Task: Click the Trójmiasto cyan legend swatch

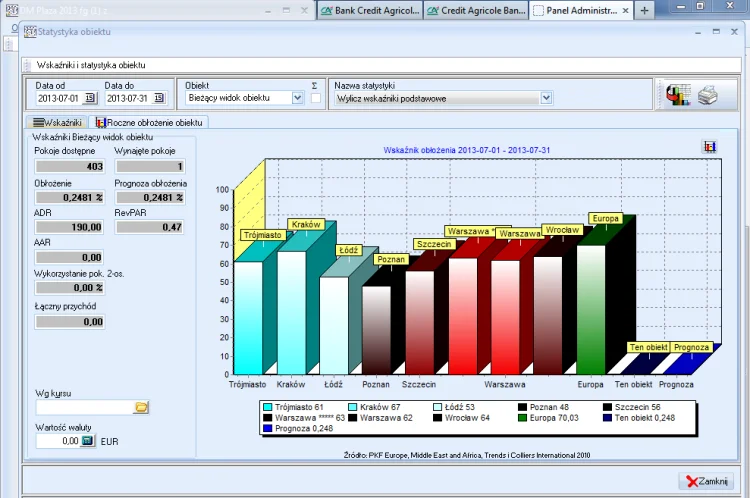Action: pyautogui.click(x=268, y=407)
